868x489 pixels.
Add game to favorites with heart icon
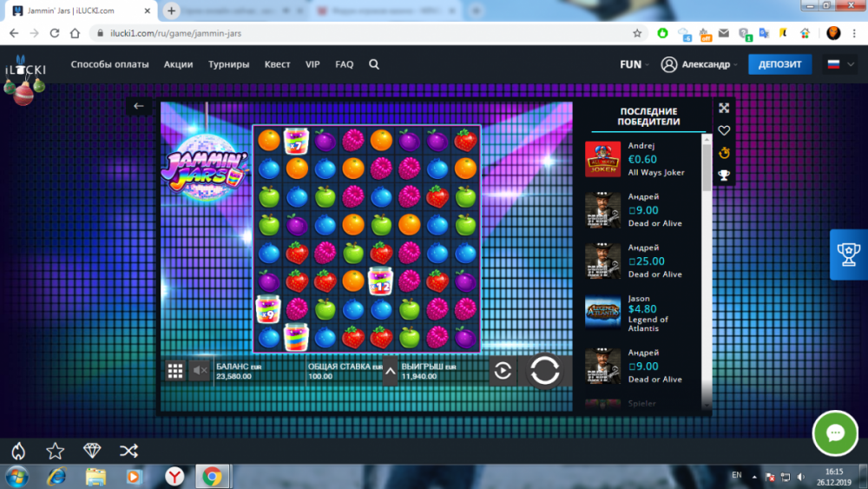click(724, 130)
